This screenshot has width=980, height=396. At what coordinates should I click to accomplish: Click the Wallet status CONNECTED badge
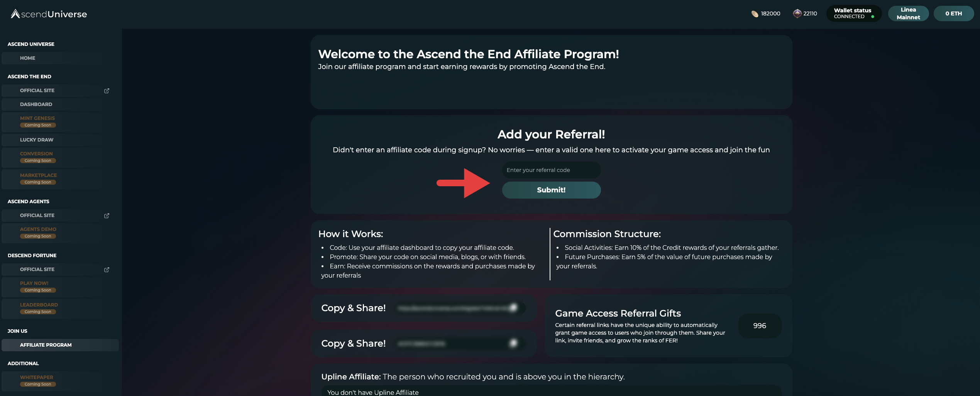click(853, 13)
